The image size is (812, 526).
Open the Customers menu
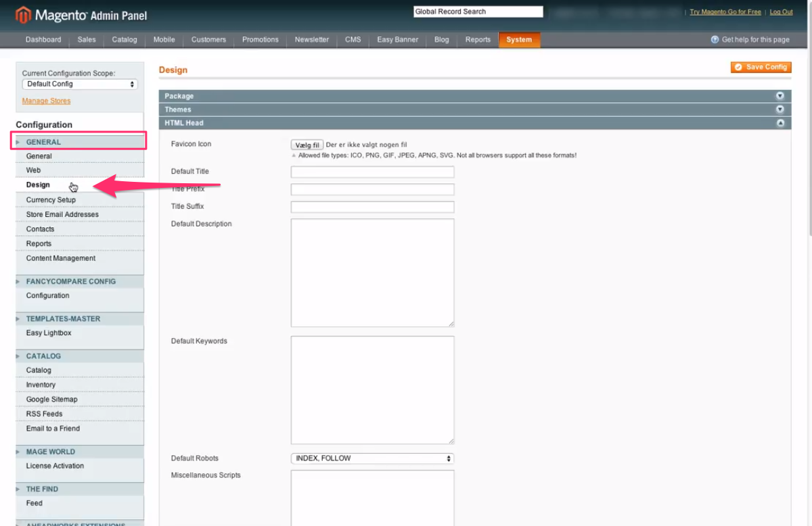(x=208, y=40)
